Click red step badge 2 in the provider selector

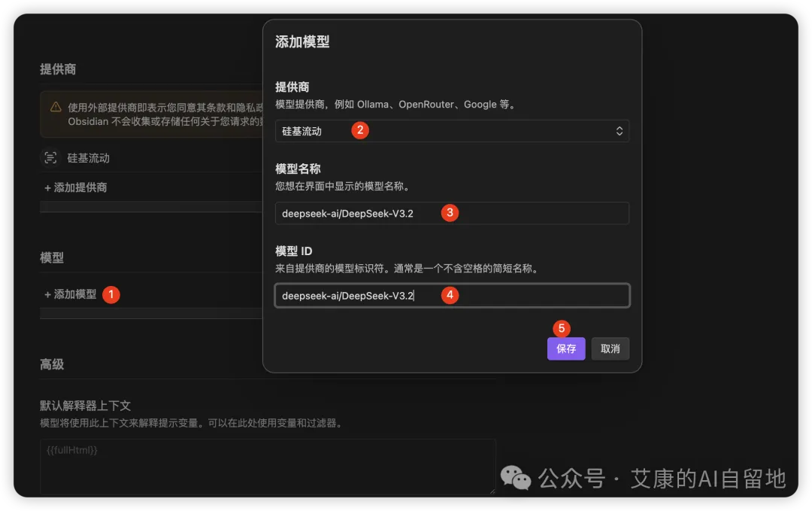[359, 130]
